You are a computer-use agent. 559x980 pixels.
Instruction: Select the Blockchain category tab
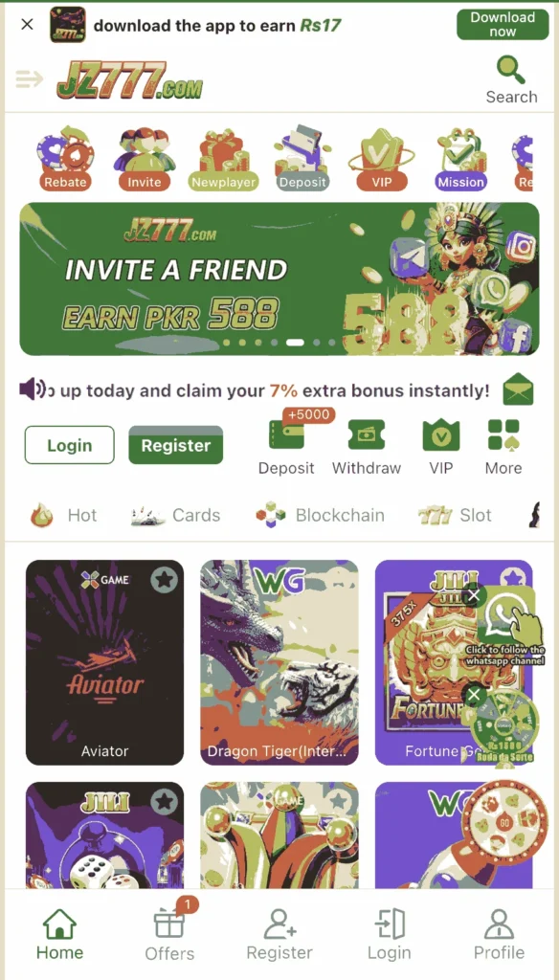[320, 516]
